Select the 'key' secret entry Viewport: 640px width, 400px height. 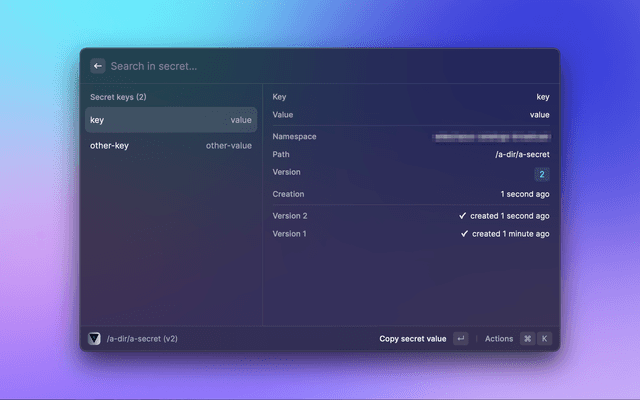[170, 120]
